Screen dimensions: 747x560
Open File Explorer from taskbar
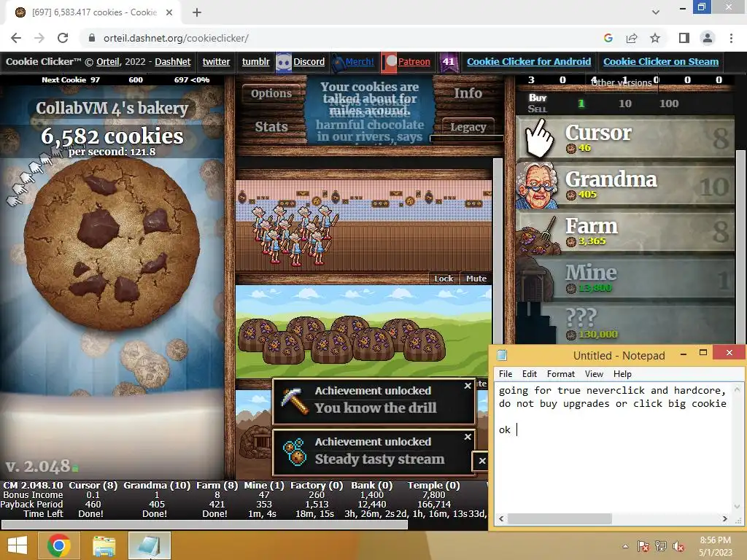coord(104,545)
